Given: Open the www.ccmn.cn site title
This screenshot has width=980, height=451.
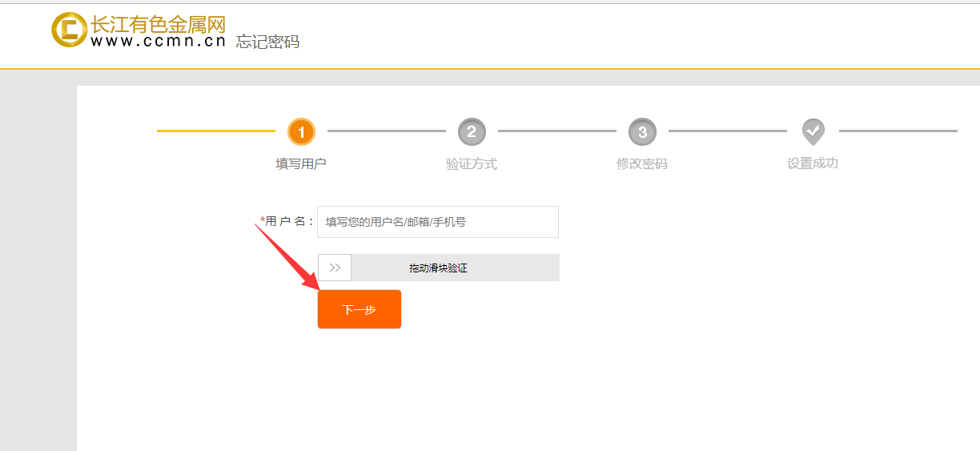Looking at the screenshot, I should 159,41.
